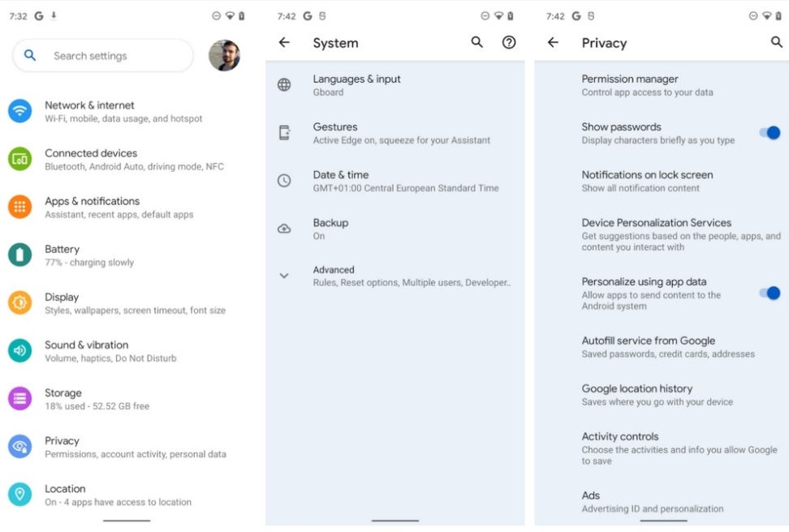The width and height of the screenshot is (789, 532).
Task: Tap the Privacy eye icon
Action: (19, 447)
